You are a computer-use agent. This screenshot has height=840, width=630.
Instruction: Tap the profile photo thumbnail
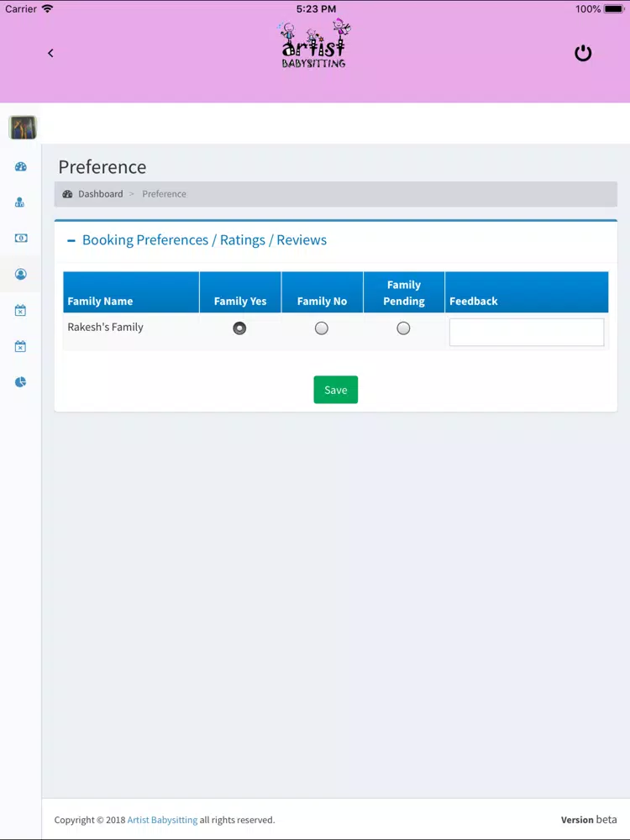coord(23,128)
